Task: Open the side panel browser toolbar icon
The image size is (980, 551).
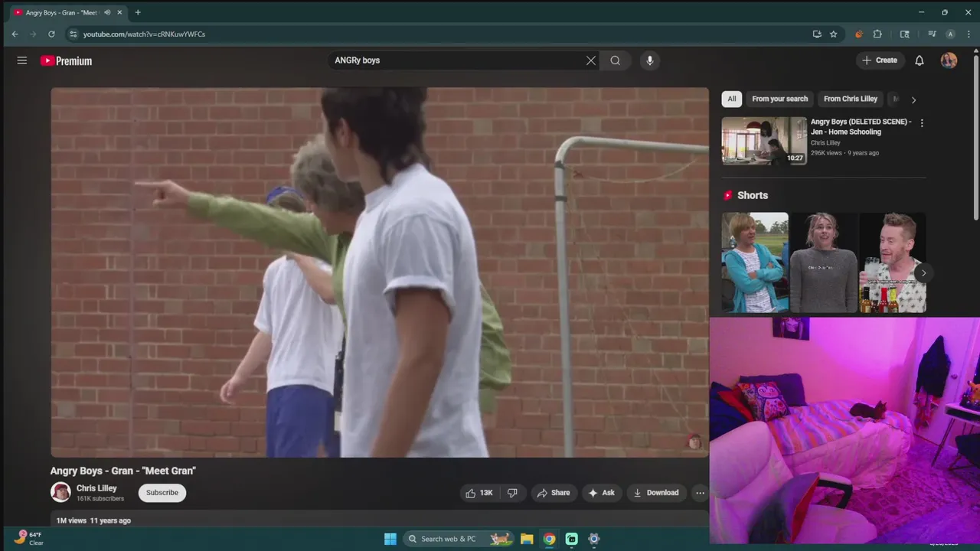Action: [x=904, y=34]
